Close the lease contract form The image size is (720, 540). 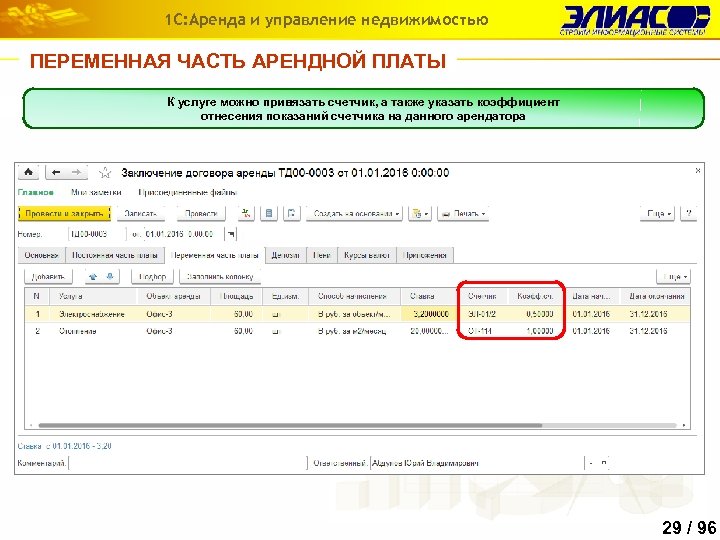[x=698, y=170]
